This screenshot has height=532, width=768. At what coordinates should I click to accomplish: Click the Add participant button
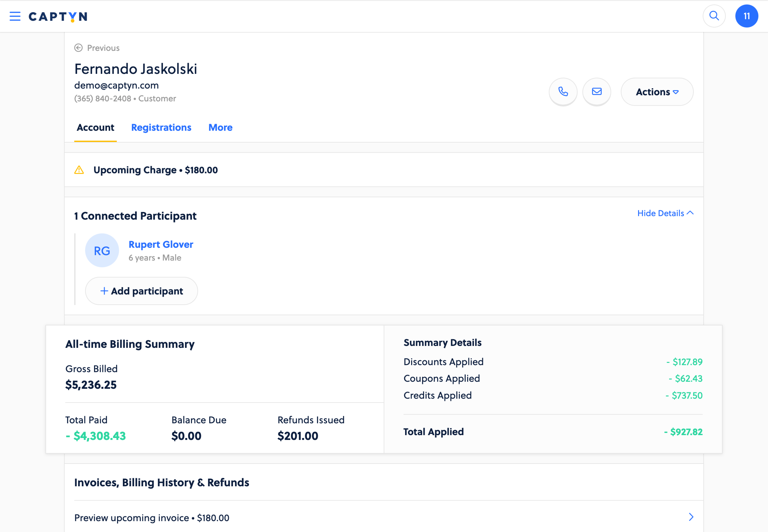[141, 291]
